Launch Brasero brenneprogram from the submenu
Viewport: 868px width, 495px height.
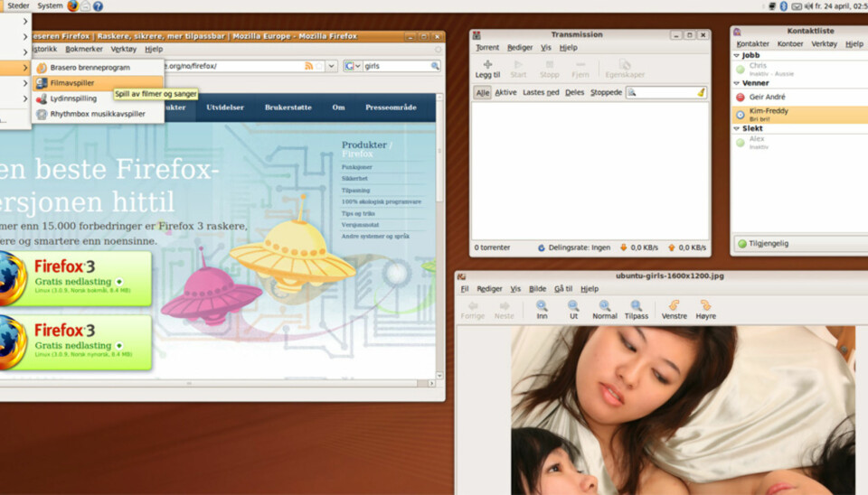click(98, 68)
